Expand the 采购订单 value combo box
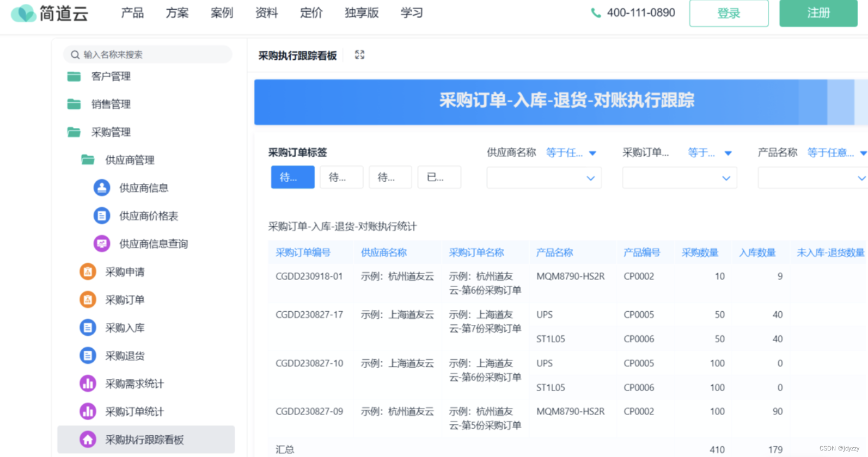 click(679, 178)
